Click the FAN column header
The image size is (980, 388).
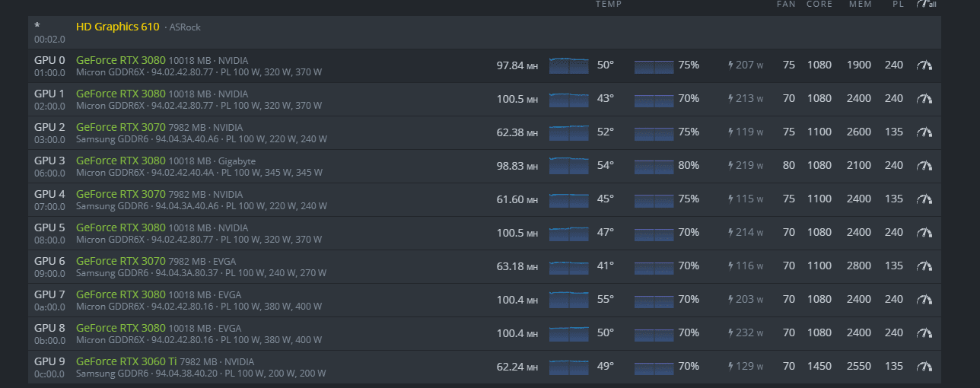[786, 4]
